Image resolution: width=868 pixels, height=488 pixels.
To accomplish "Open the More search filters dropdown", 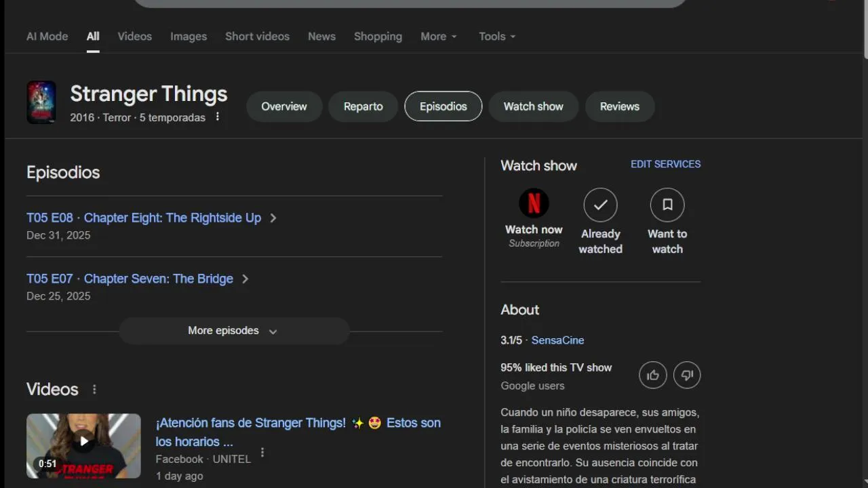I will (439, 37).
